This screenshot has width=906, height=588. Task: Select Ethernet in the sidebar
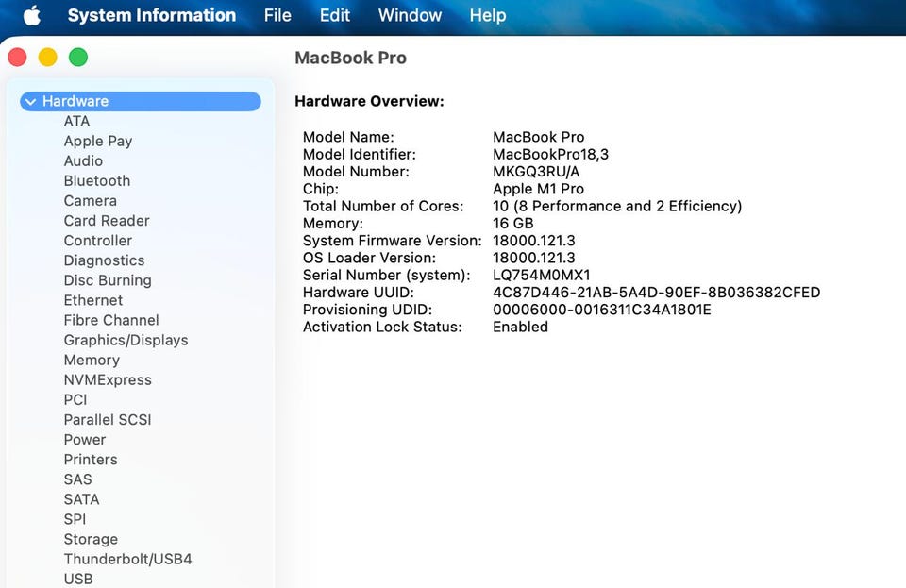click(93, 300)
